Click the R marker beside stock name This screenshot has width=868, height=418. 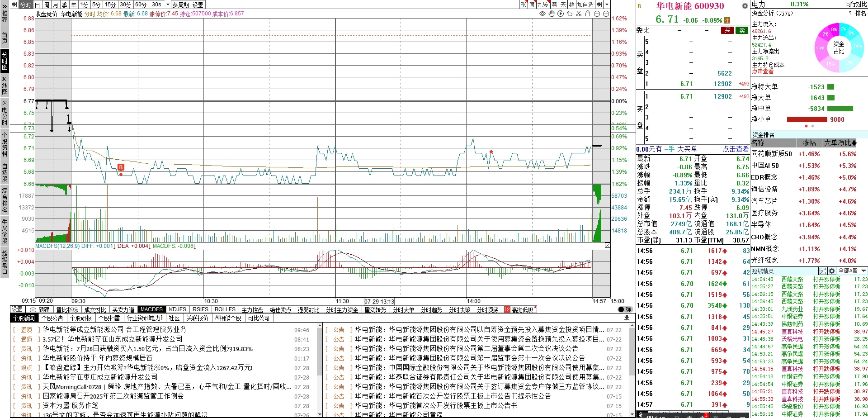pos(639,6)
